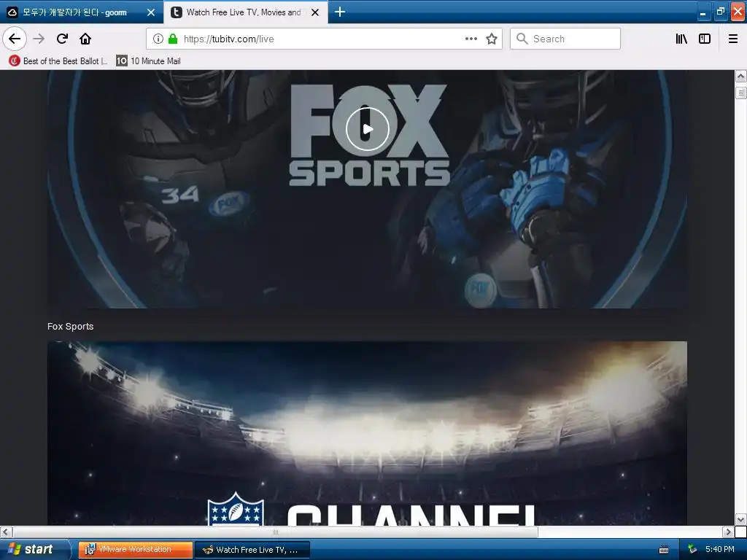
Task: Open the NFL Channel thumbnail
Action: [367, 433]
